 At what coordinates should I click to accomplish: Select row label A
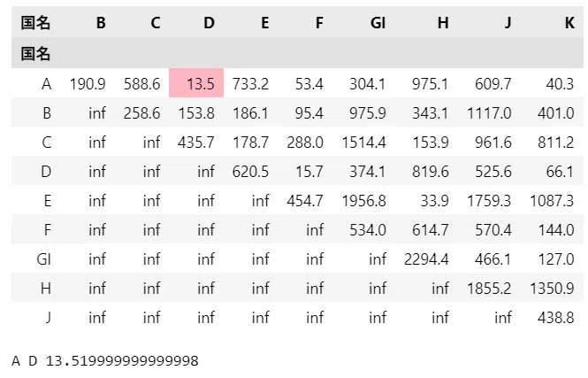47,84
